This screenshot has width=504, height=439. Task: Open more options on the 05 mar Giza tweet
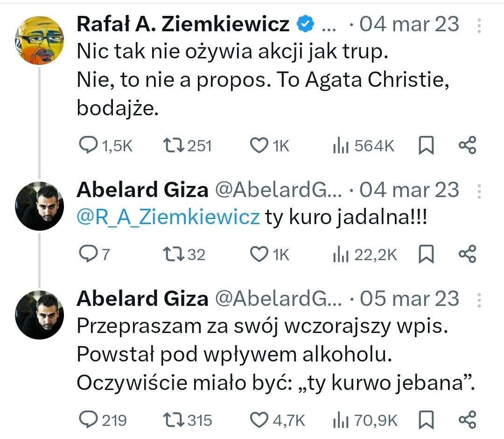[479, 299]
